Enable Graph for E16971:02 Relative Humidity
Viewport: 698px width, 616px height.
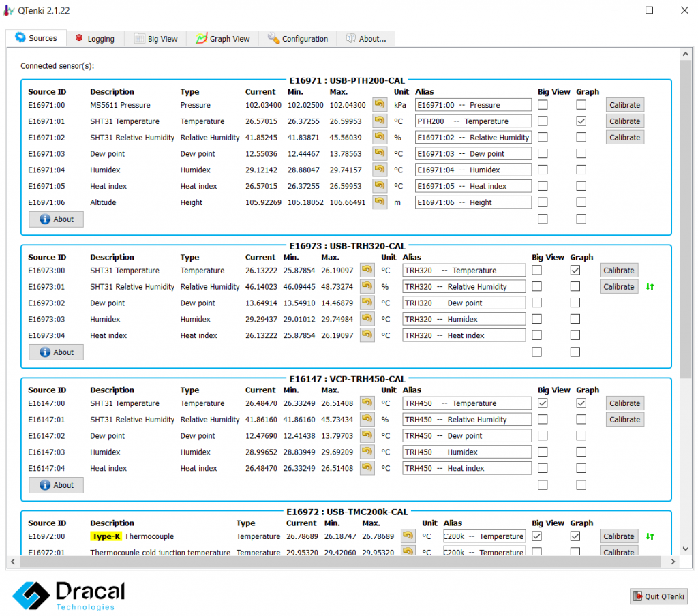[x=581, y=137]
